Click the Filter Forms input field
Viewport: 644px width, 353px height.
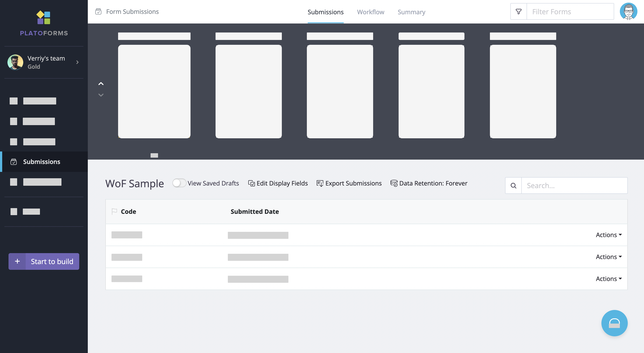coord(570,11)
